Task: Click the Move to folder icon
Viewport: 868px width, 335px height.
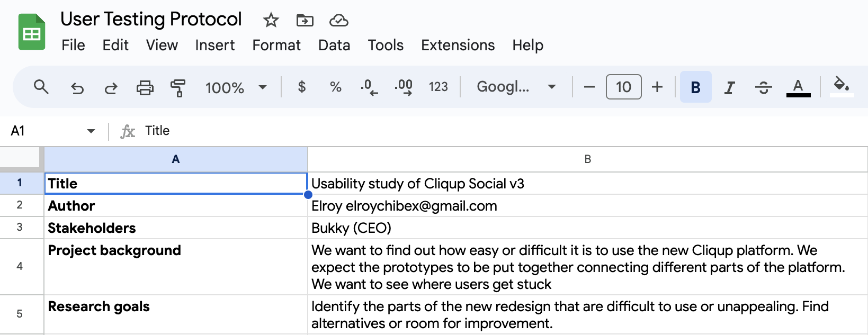Action: click(x=305, y=21)
